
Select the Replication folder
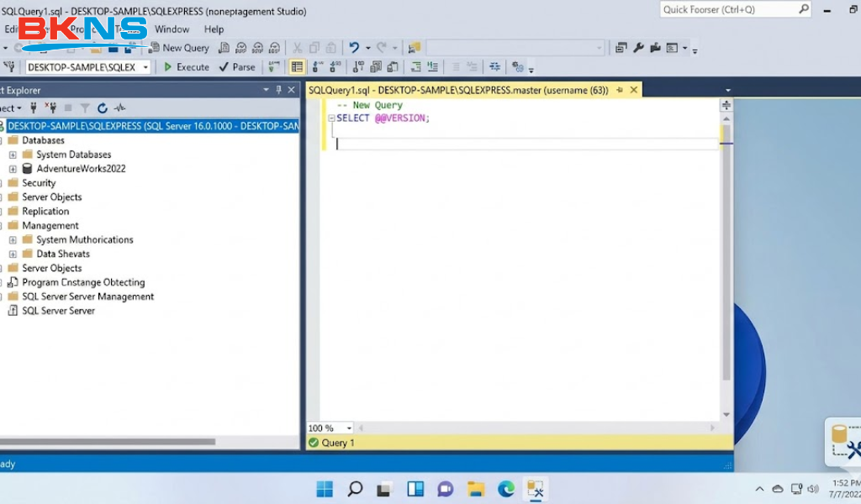(39, 211)
